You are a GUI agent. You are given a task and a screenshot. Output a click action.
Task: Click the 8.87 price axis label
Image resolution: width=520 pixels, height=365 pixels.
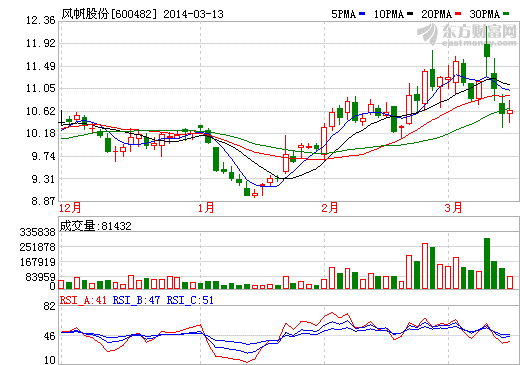43,201
